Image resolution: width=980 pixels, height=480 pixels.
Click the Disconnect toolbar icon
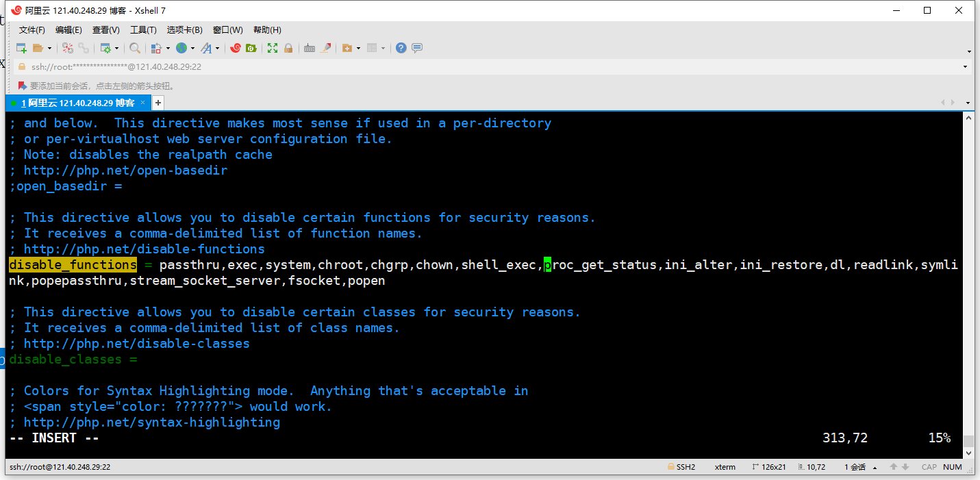(x=67, y=48)
